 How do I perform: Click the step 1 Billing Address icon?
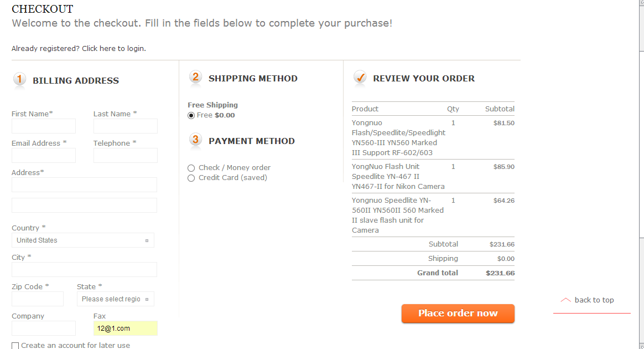19,79
